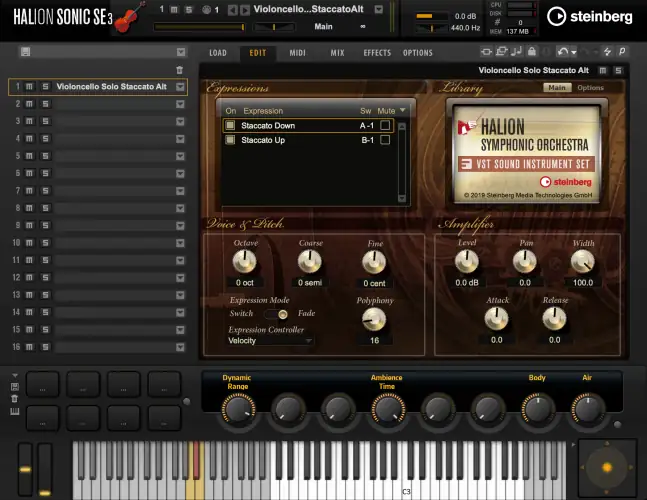Toggle Expression Mode Switch/Fade switch
This screenshot has width=647, height=500.
click(x=283, y=314)
